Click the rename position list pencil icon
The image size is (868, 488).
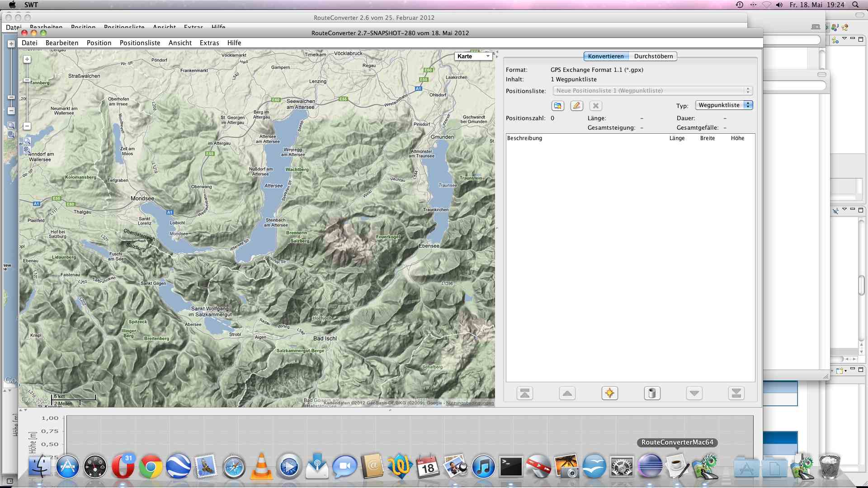(x=576, y=106)
